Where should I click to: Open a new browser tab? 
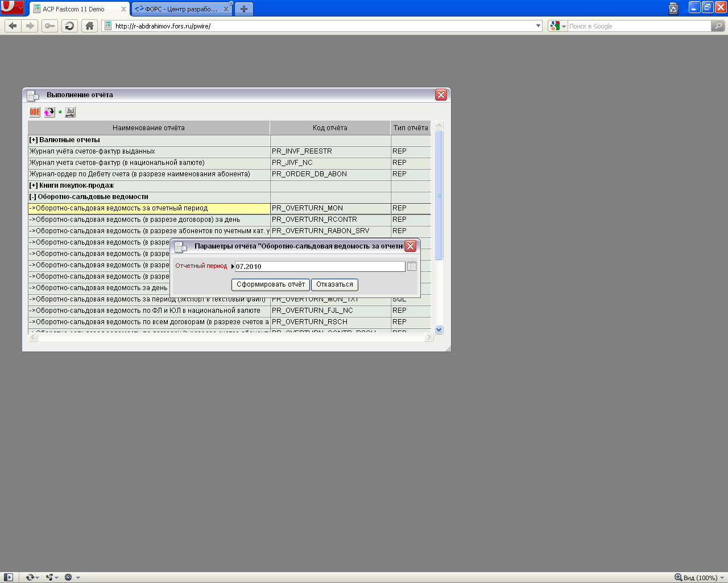point(243,9)
